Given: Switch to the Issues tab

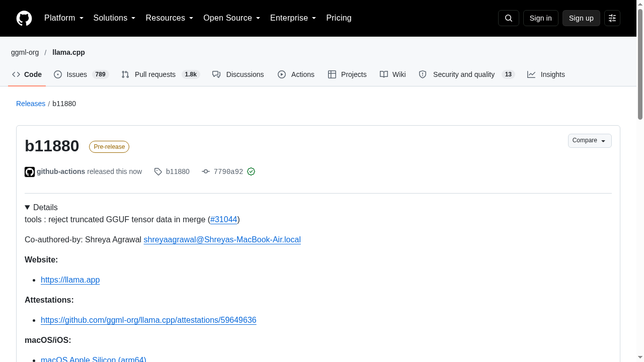Looking at the screenshot, I should 81,74.
